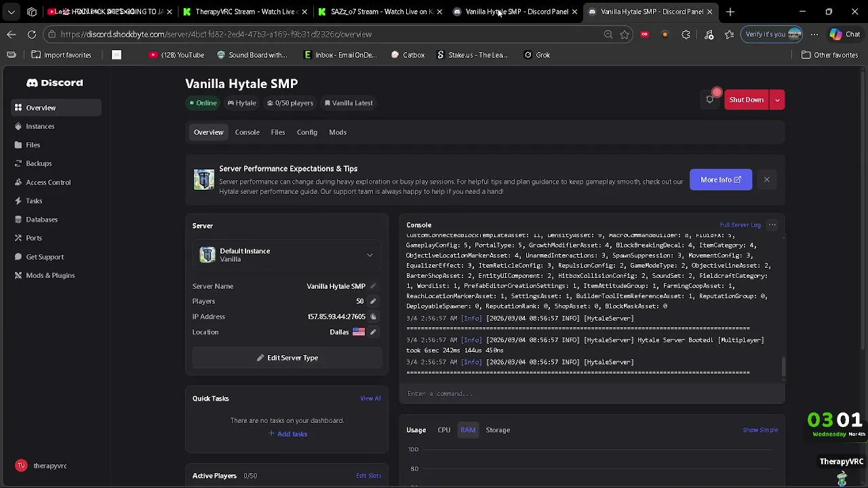The image size is (868, 488).
Task: Edit the Dallas location pencil icon
Action: tap(373, 332)
